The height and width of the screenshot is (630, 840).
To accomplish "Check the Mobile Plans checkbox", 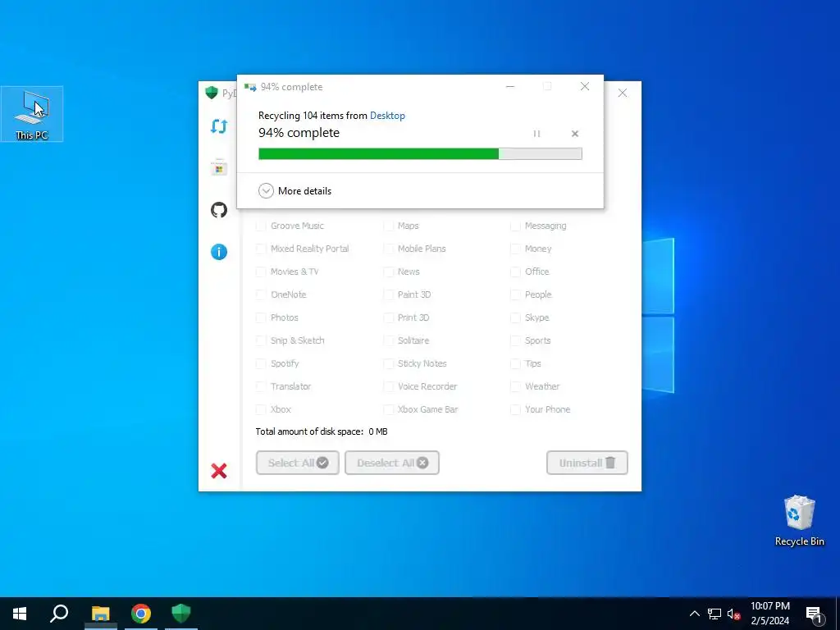I will [388, 249].
